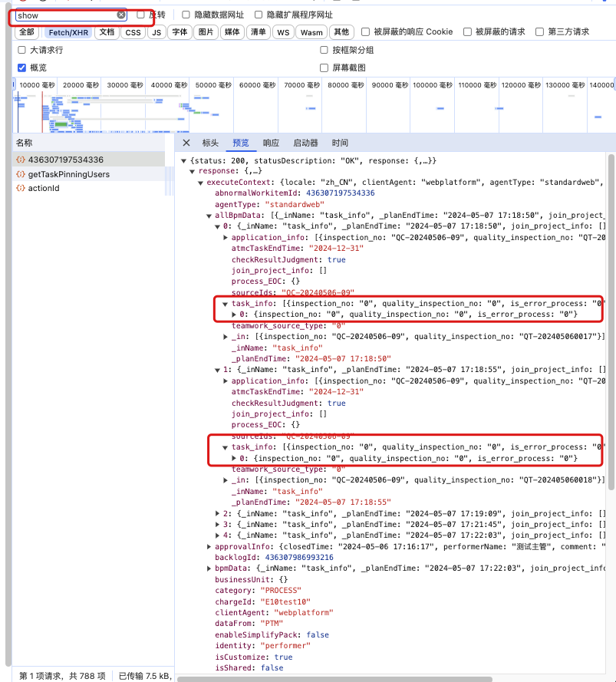Viewport: 616px width, 682px height.
Task: Filter requests by 文档
Action: (x=107, y=32)
